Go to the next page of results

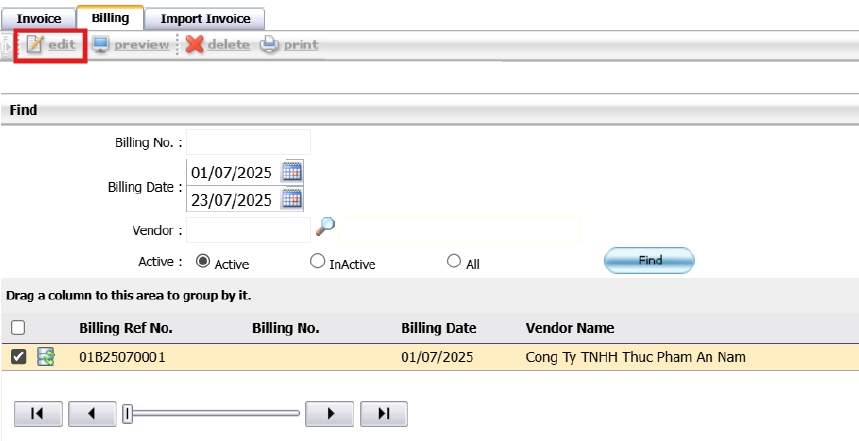tap(331, 413)
